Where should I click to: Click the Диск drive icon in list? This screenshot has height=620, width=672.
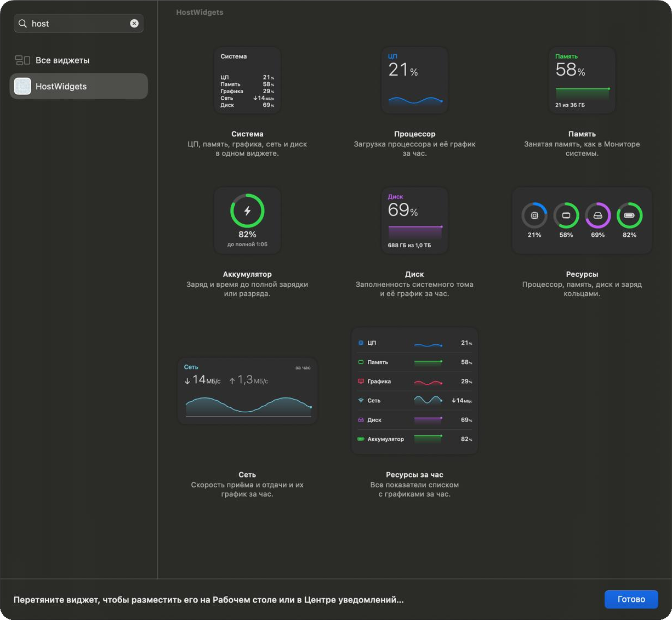[361, 419]
